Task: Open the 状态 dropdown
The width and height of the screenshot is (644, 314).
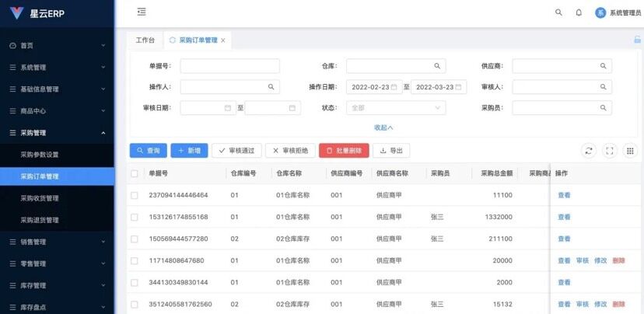Action: click(x=396, y=108)
